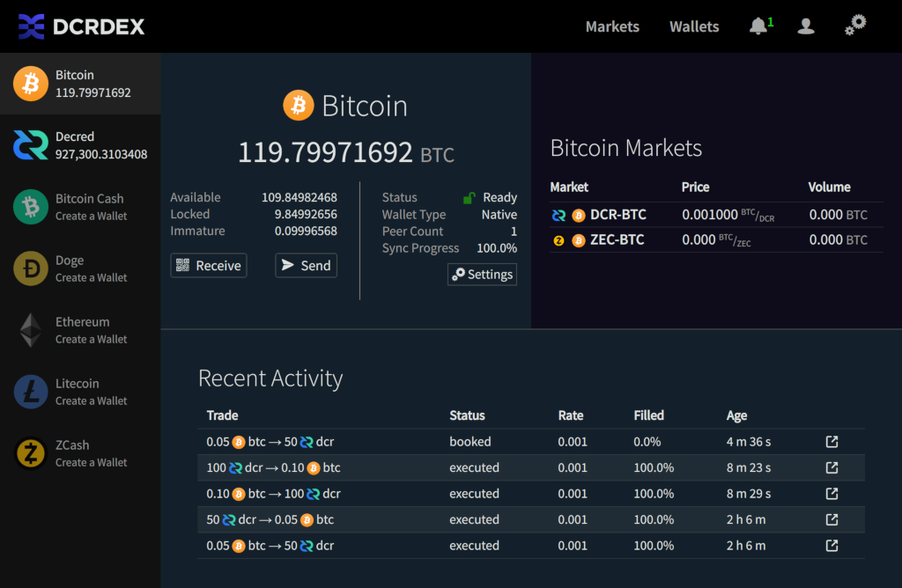
Task: Click the Locked balance 9.84992656
Action: (306, 215)
